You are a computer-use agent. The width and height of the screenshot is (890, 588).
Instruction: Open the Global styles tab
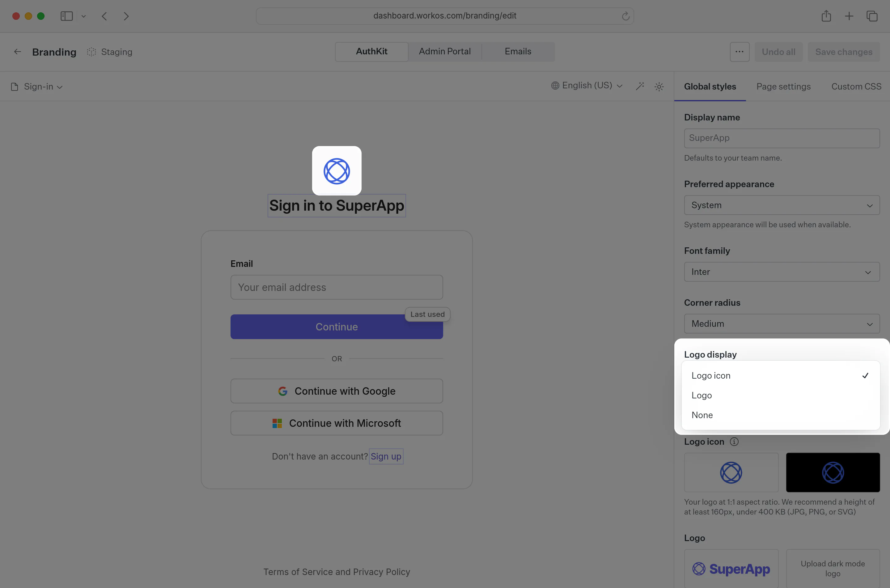pos(710,86)
